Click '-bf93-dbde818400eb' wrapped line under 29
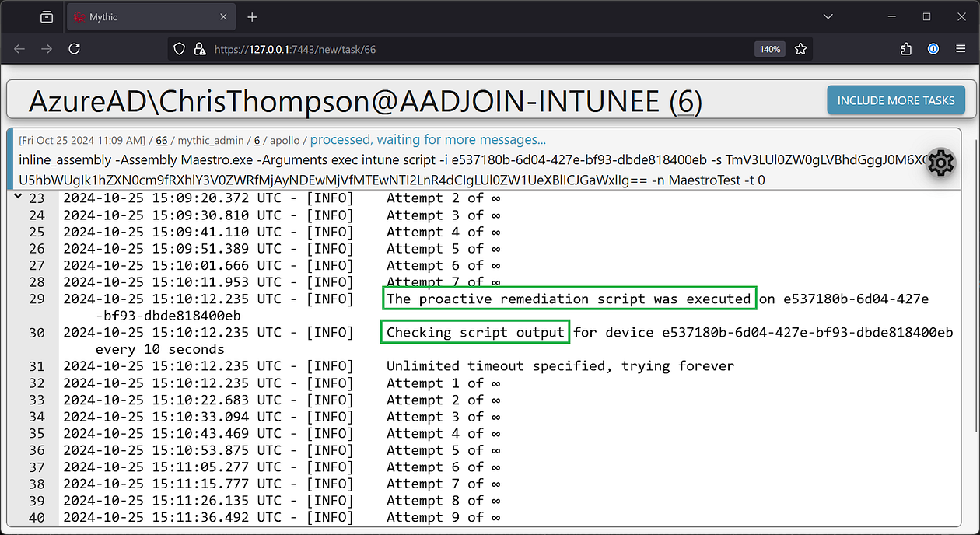Screen dimensions: 980x535 [x=167, y=316]
